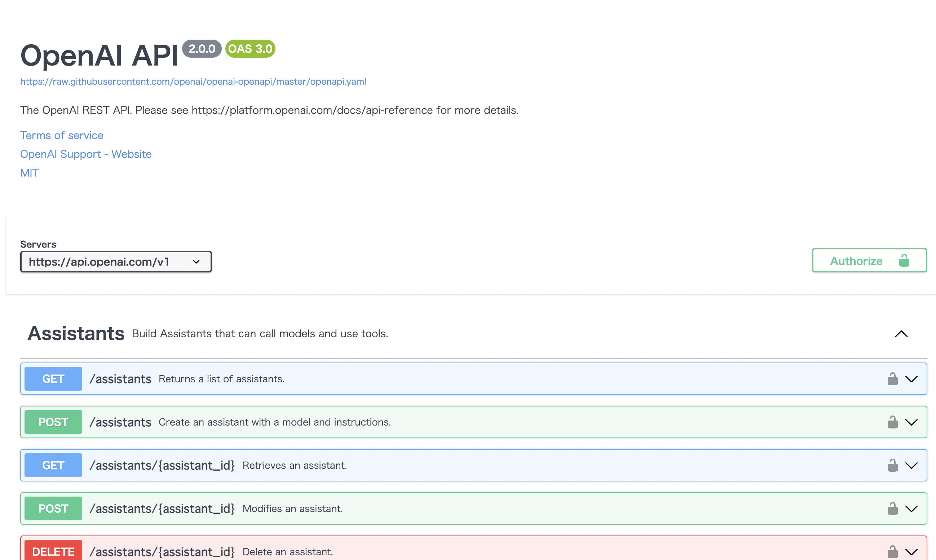Click the MIT license link
The width and height of the screenshot is (936, 560).
click(30, 173)
